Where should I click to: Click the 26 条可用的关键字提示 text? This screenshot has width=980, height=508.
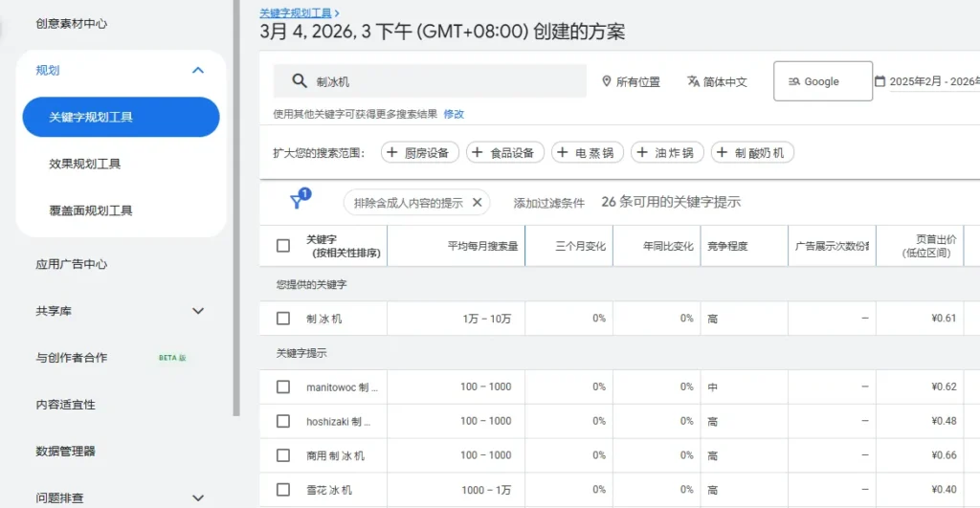671,202
